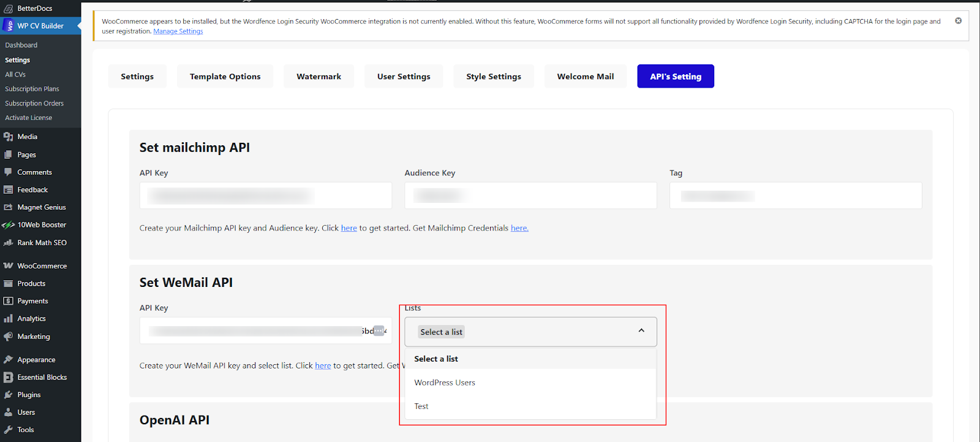This screenshot has width=980, height=442.
Task: Click Mailchimp Credentials 'here.' link
Action: coord(519,228)
